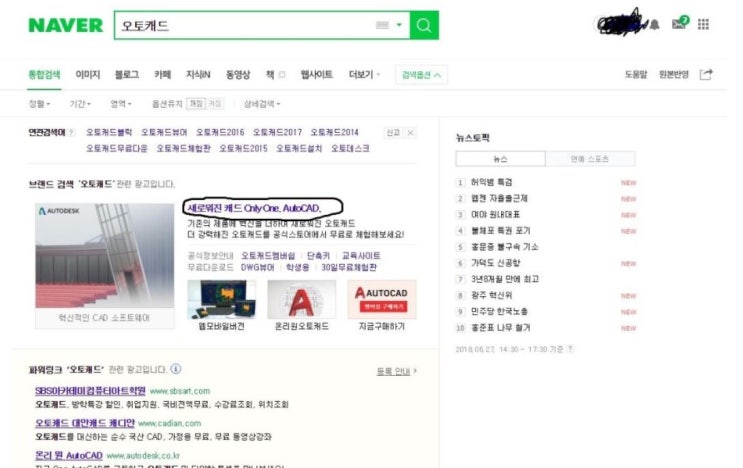This screenshot has width=743, height=468.
Task: Open the on-screen keyboard icon in search box
Action: pyautogui.click(x=382, y=25)
